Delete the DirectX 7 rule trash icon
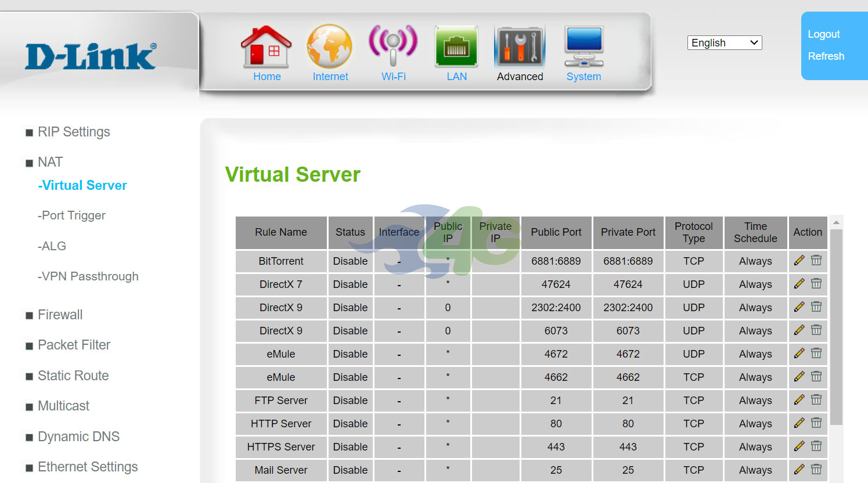This screenshot has height=483, width=868. click(x=816, y=283)
